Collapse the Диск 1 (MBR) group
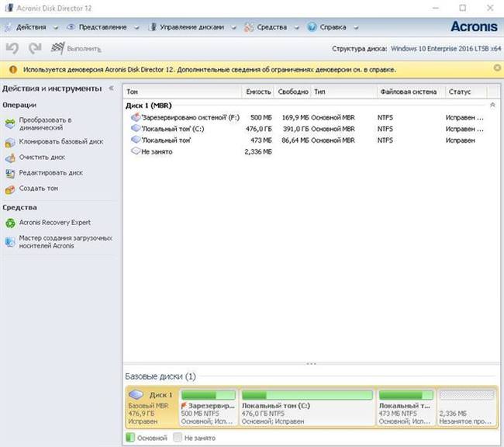 492,106
